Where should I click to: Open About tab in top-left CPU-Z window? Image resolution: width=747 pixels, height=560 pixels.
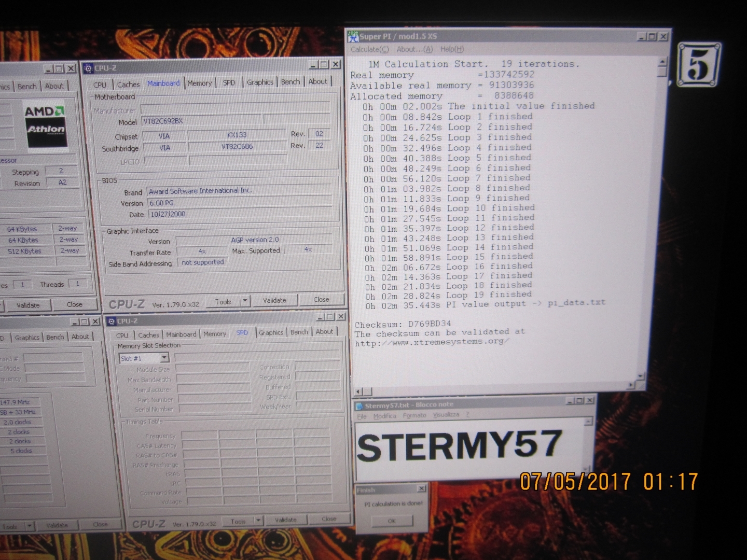54,86
